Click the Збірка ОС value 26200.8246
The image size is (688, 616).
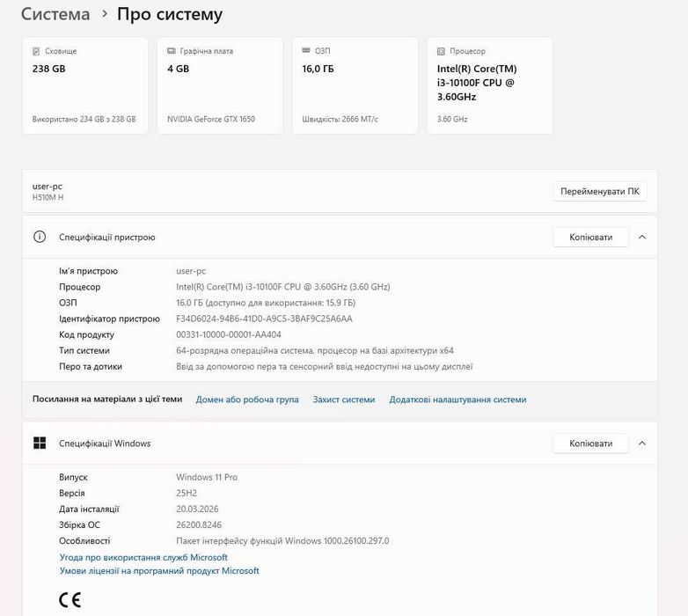[x=199, y=524]
